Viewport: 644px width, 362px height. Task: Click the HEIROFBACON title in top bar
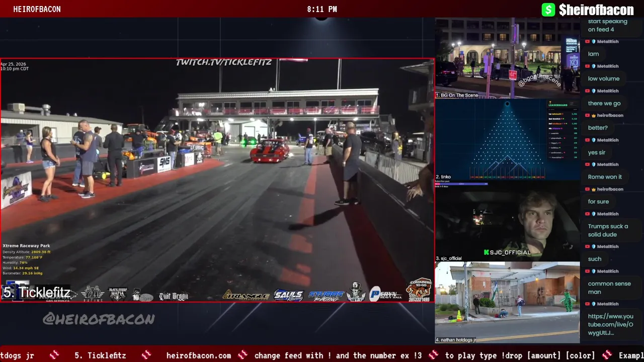37,9
